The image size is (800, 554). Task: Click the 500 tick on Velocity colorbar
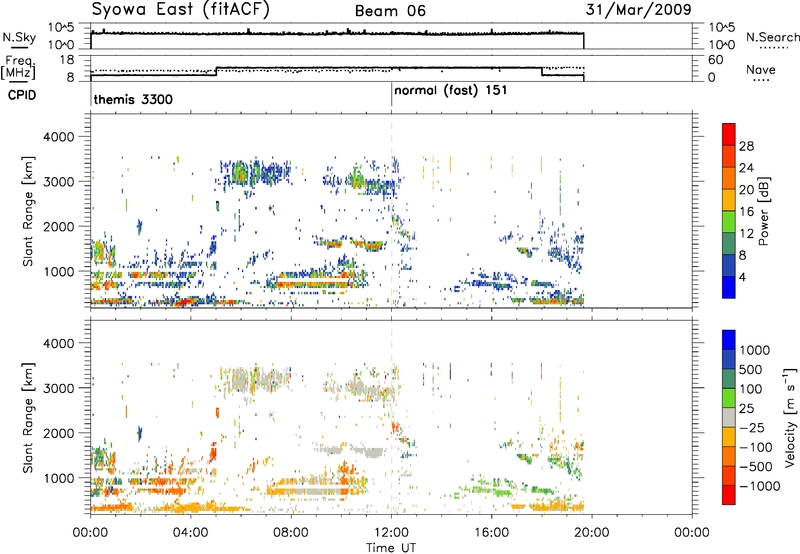(751, 369)
